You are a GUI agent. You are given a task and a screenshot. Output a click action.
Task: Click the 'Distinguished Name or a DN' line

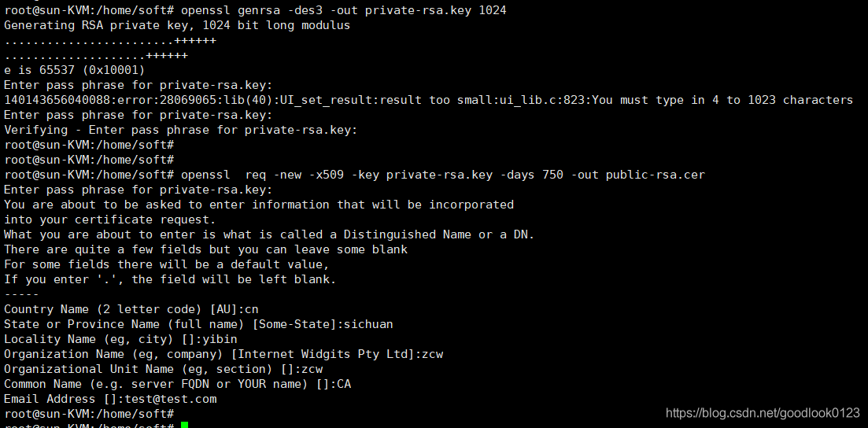tap(269, 234)
